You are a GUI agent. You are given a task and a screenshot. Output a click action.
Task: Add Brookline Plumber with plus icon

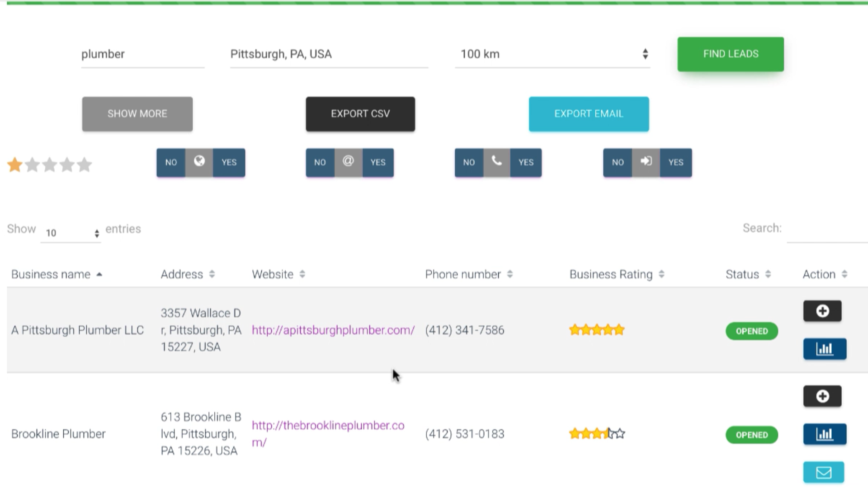822,396
